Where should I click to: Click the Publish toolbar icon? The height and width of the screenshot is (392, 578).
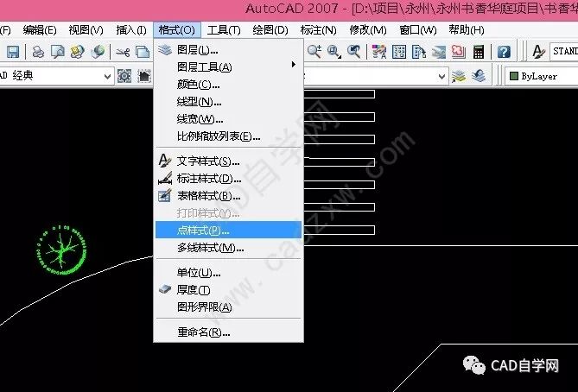click(78, 52)
